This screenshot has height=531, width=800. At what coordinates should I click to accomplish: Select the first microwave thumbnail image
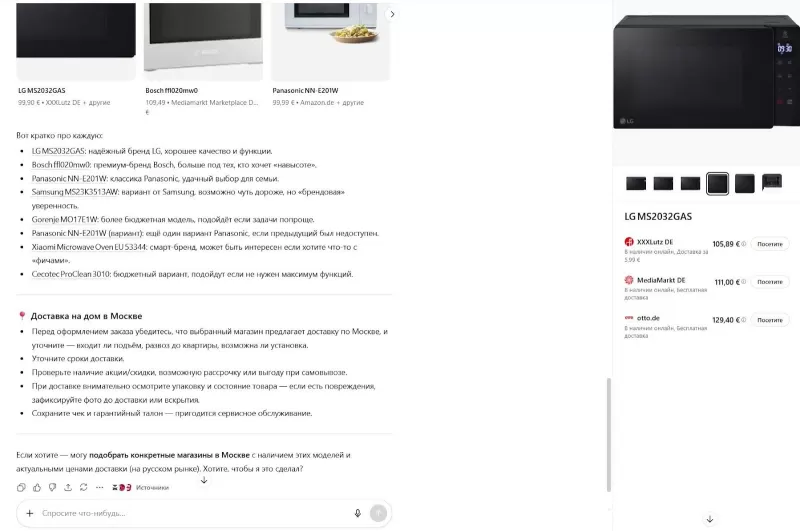636,183
